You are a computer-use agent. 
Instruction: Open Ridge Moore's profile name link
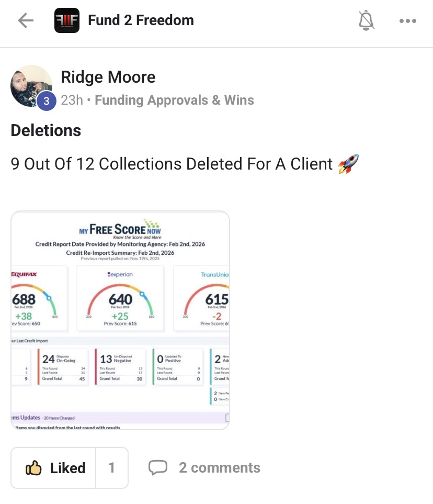tap(108, 77)
